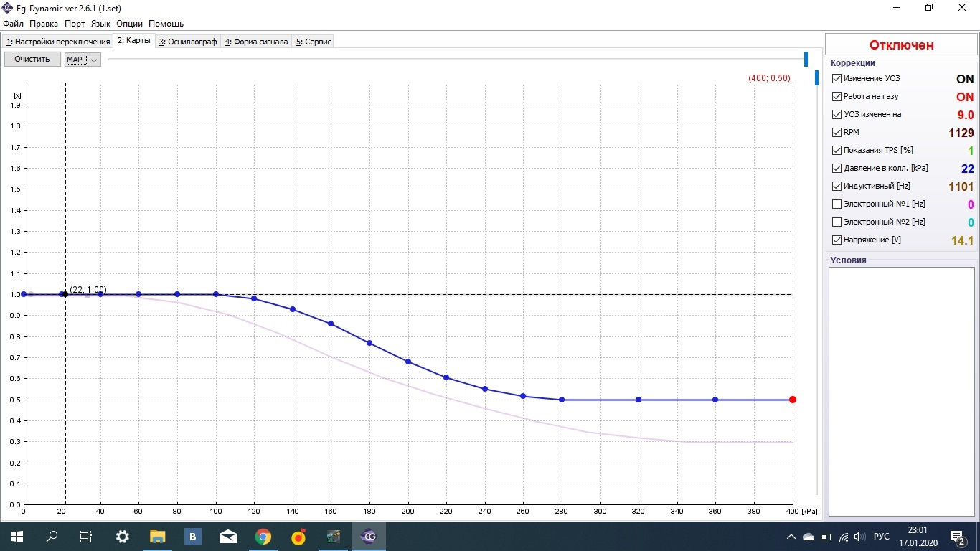Switch to the Осциллограф tab
This screenshot has height=551, width=980.
188,42
